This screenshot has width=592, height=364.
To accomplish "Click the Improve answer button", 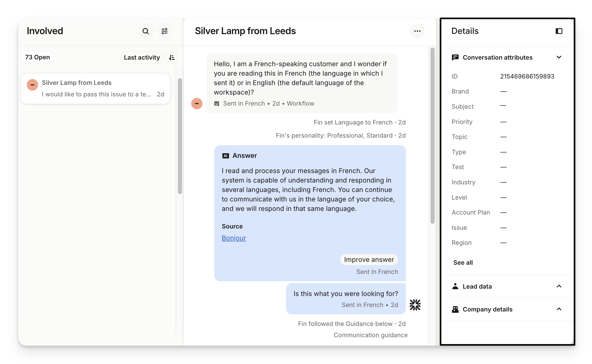I will [369, 259].
